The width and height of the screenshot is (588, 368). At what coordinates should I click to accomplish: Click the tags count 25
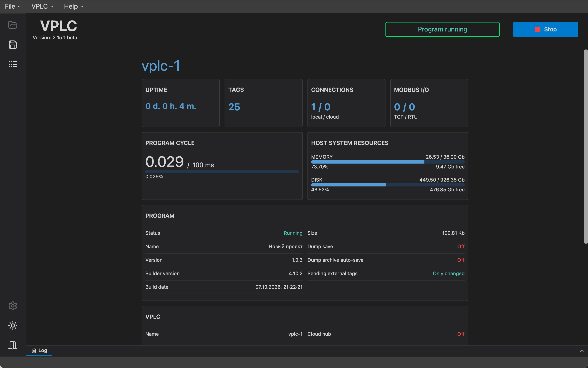pos(234,107)
